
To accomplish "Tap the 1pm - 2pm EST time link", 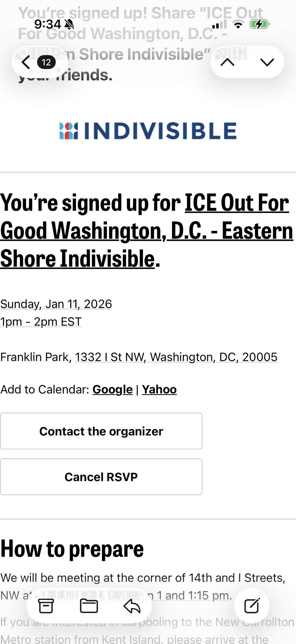I will tap(41, 322).
